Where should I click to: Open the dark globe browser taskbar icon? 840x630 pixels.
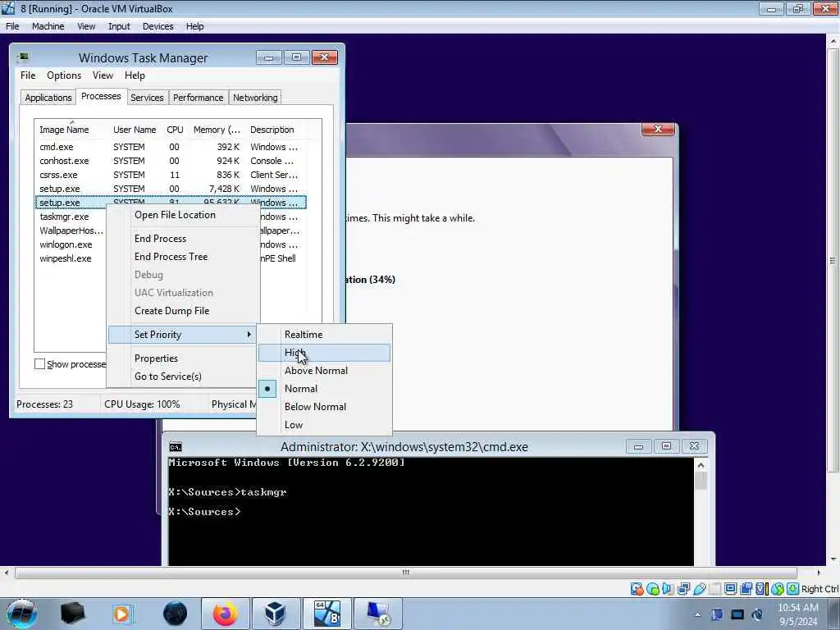175,614
